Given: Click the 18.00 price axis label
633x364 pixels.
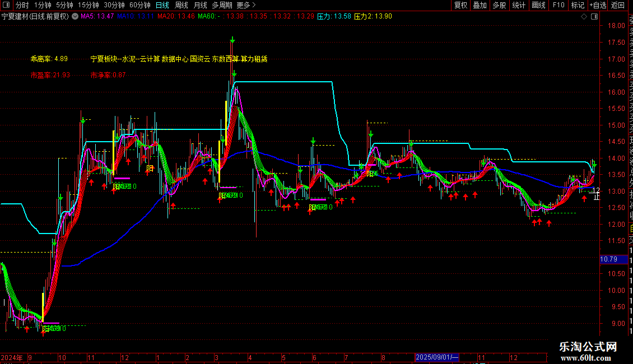Looking at the screenshot, I should (x=616, y=25).
